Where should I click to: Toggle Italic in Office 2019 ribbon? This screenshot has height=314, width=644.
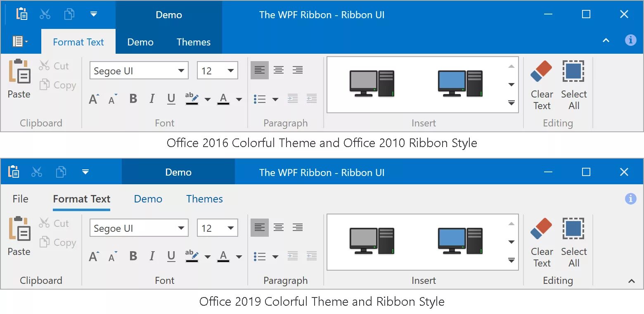click(152, 256)
